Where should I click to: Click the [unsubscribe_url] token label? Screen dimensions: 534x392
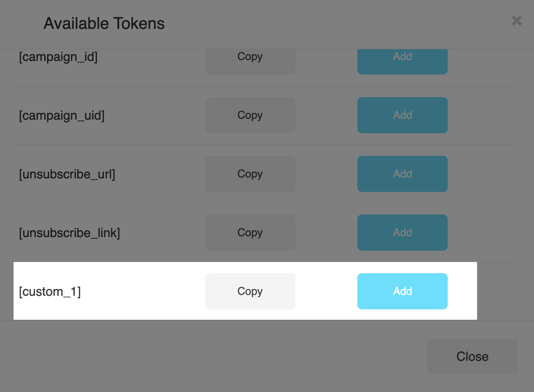(x=67, y=174)
